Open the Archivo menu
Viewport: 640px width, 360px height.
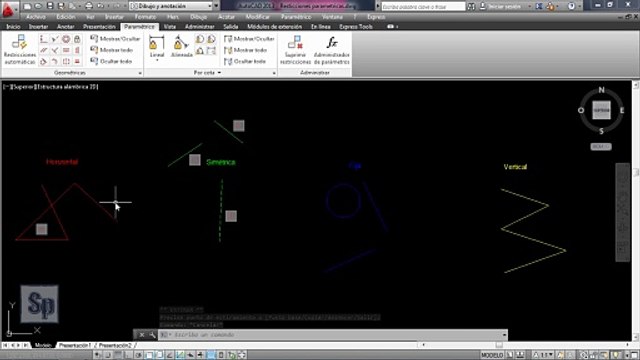pyautogui.click(x=36, y=17)
